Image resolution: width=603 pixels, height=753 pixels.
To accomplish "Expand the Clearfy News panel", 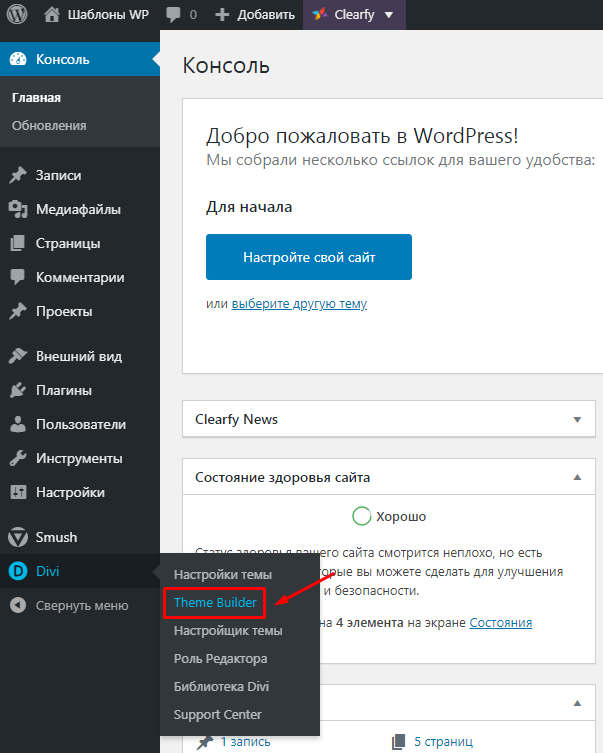I will click(577, 419).
